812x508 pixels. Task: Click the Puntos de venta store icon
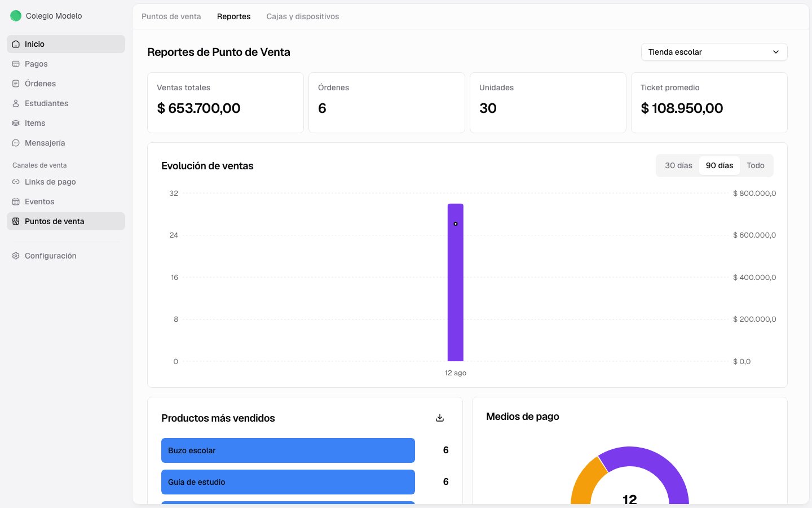click(16, 221)
